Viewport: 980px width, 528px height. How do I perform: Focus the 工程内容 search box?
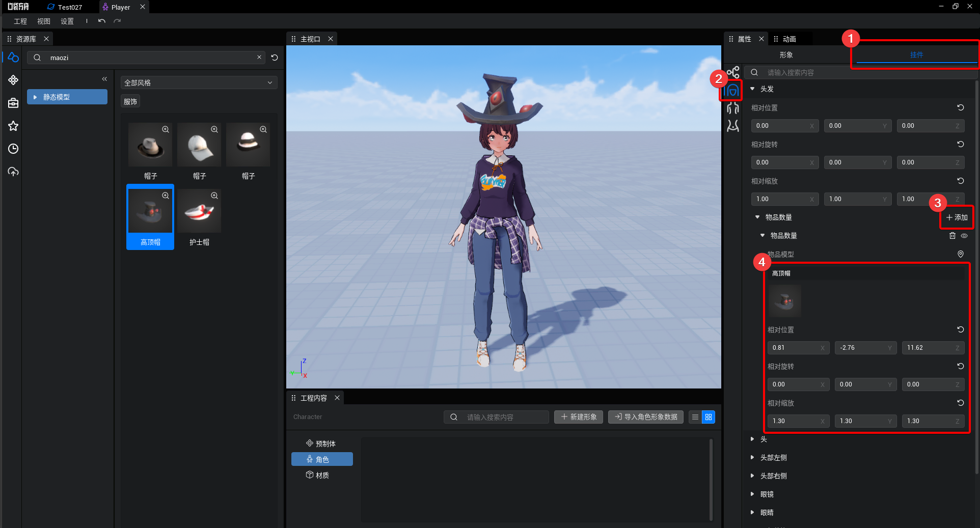(496, 417)
